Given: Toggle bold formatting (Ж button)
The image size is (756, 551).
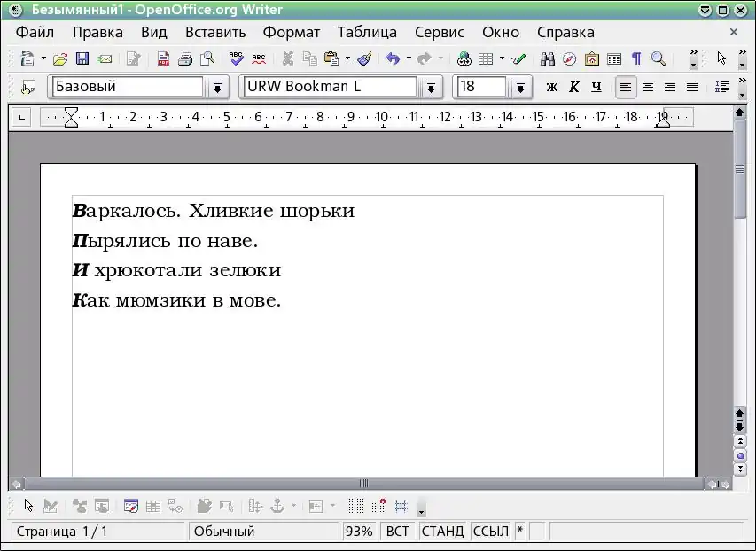Looking at the screenshot, I should coord(551,87).
